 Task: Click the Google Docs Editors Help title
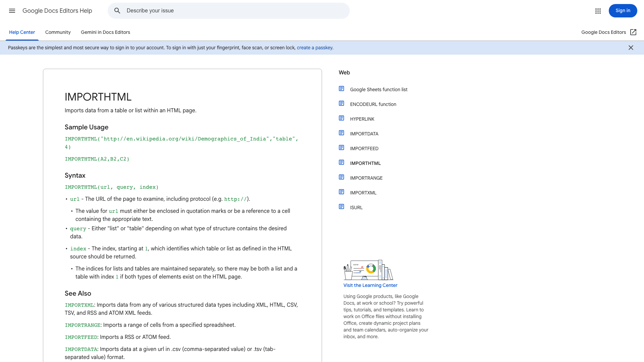pos(57,11)
